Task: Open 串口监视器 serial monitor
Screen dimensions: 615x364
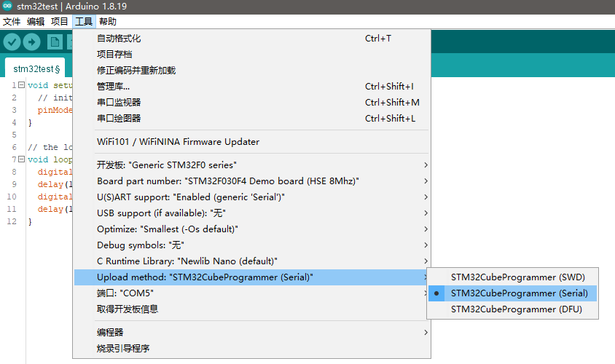Action: click(251, 103)
